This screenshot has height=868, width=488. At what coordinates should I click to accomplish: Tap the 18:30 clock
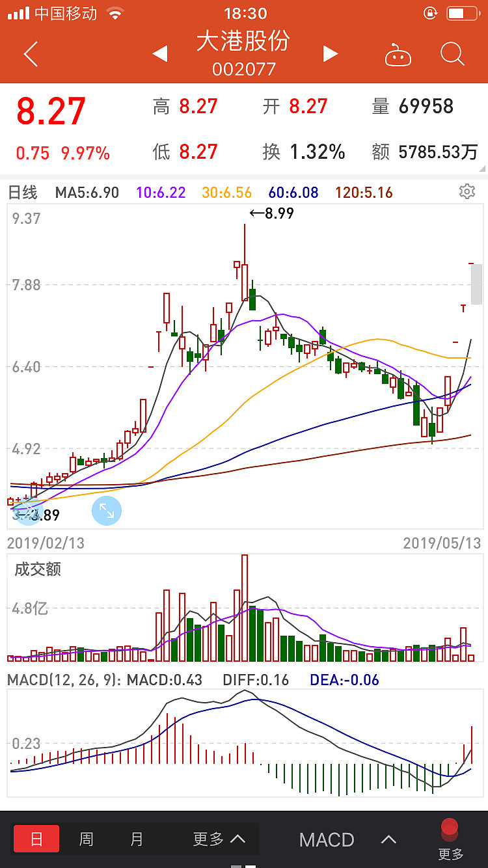[245, 13]
